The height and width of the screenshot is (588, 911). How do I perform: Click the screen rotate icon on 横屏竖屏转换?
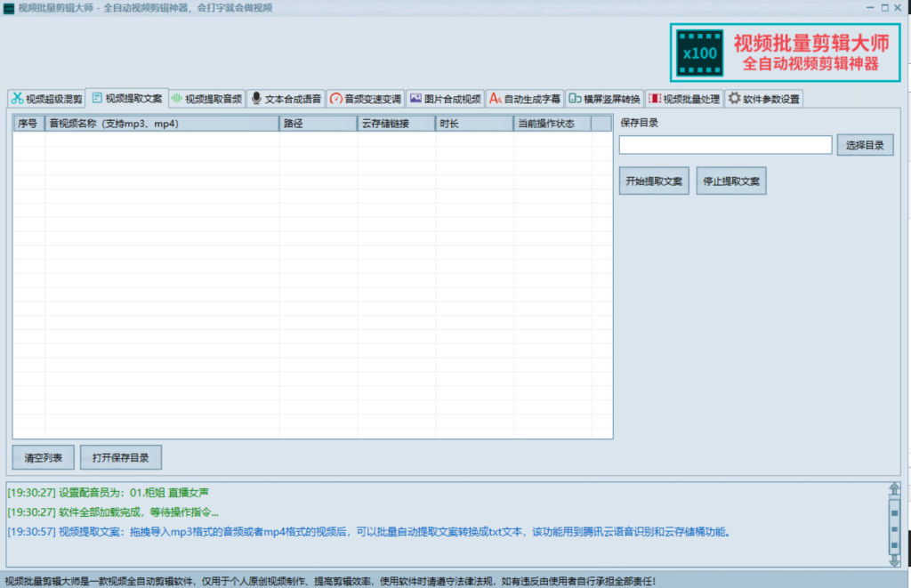[x=575, y=98]
